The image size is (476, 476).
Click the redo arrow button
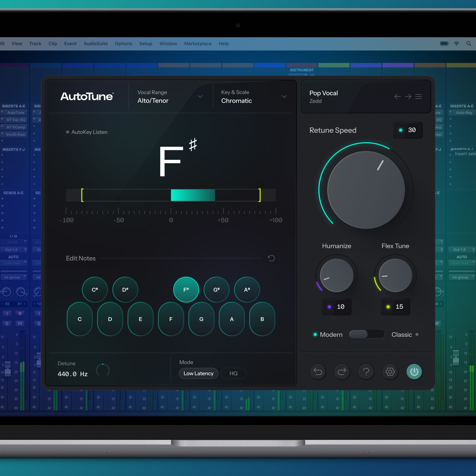pos(342,372)
